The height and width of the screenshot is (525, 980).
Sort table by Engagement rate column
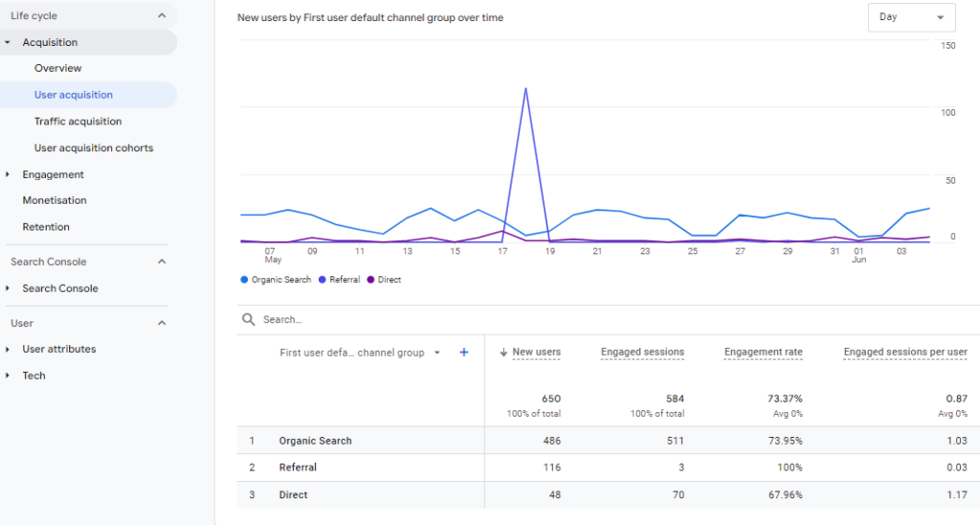coord(763,353)
